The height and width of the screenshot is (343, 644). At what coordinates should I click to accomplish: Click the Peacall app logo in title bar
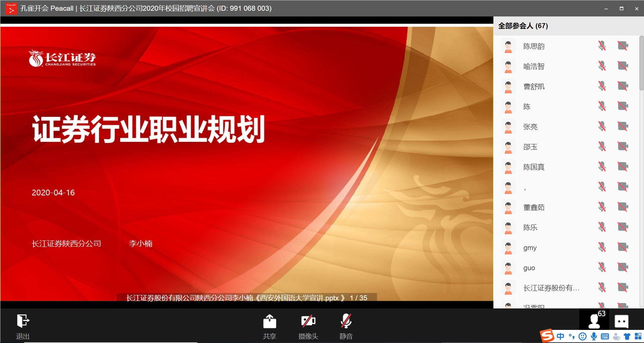[x=11, y=8]
